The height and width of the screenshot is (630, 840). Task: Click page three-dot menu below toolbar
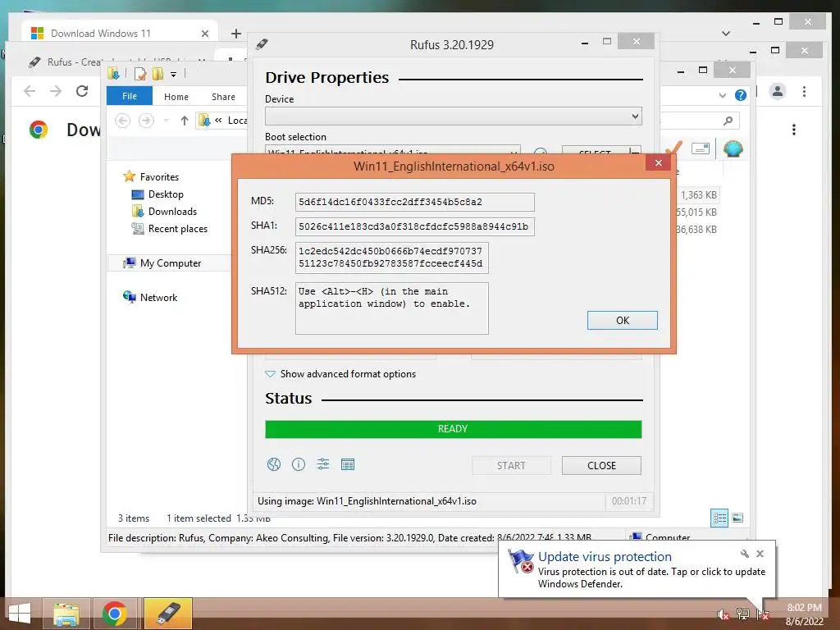[x=794, y=130]
